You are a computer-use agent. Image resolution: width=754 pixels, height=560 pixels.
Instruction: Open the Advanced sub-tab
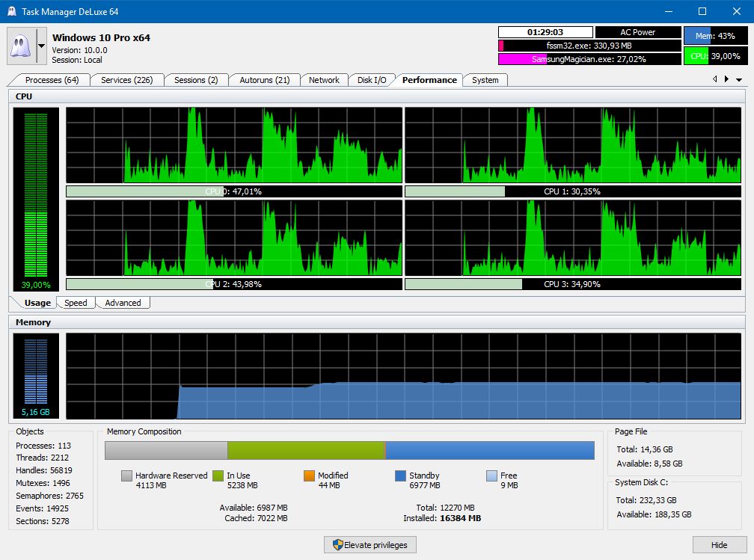[123, 303]
